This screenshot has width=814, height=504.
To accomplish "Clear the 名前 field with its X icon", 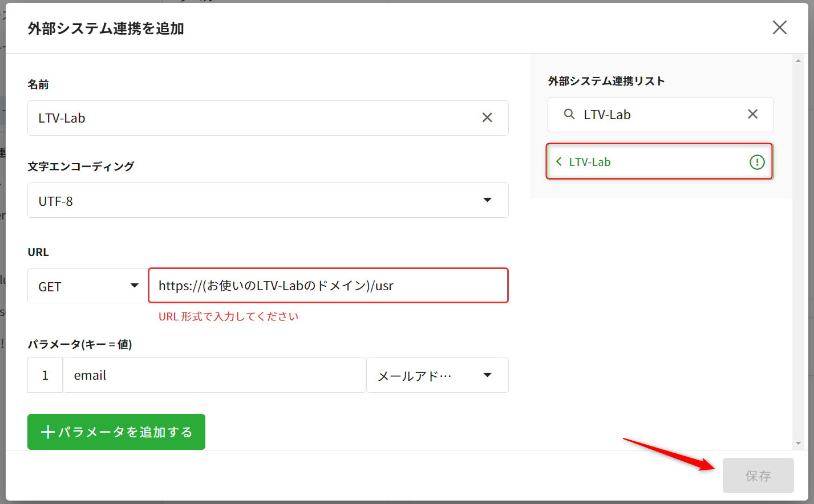I will (x=487, y=117).
